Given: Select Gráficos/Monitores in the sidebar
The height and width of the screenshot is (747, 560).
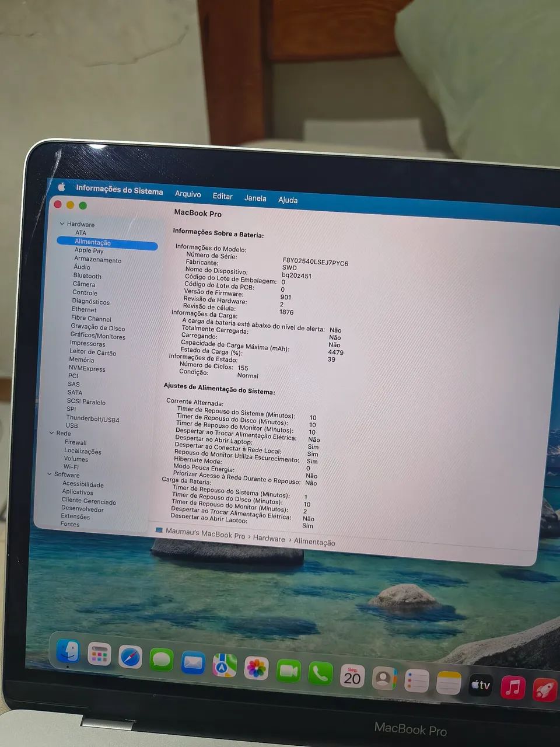Looking at the screenshot, I should (98, 336).
